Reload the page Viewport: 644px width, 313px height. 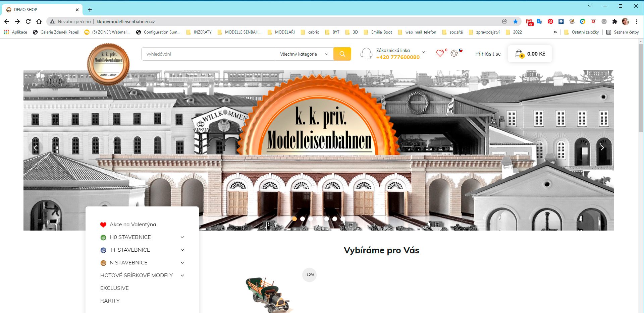pos(28,21)
